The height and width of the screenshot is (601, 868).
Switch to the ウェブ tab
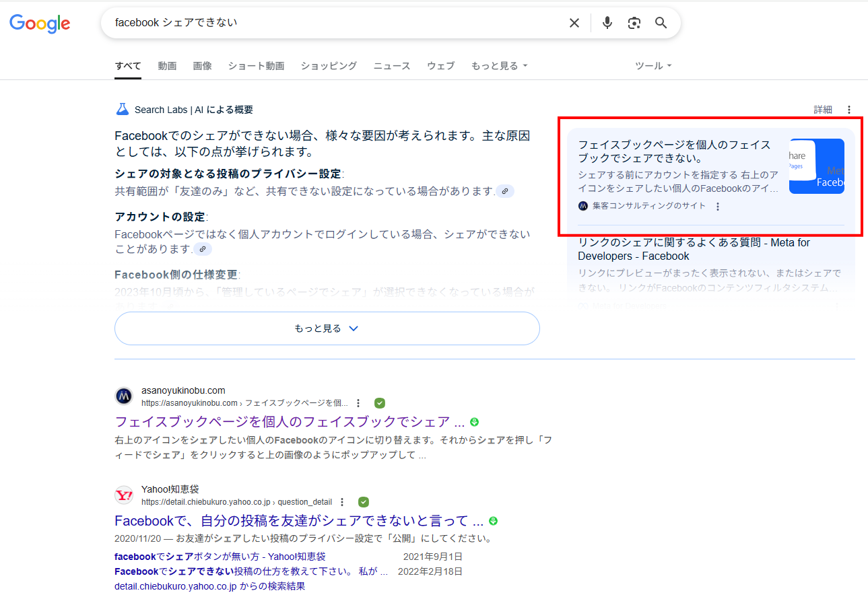click(x=440, y=66)
